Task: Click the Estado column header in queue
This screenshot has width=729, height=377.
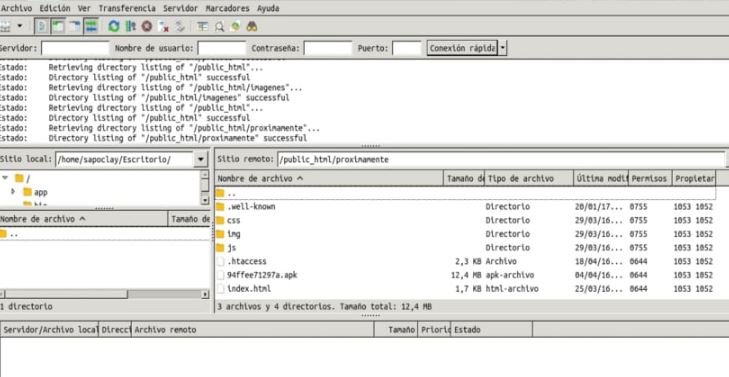Action: pyautogui.click(x=491, y=330)
